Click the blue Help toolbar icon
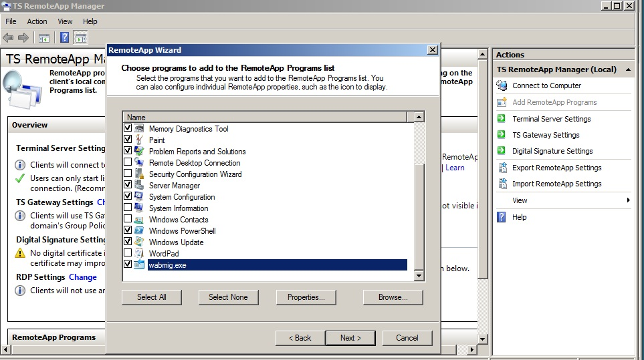 coord(64,37)
